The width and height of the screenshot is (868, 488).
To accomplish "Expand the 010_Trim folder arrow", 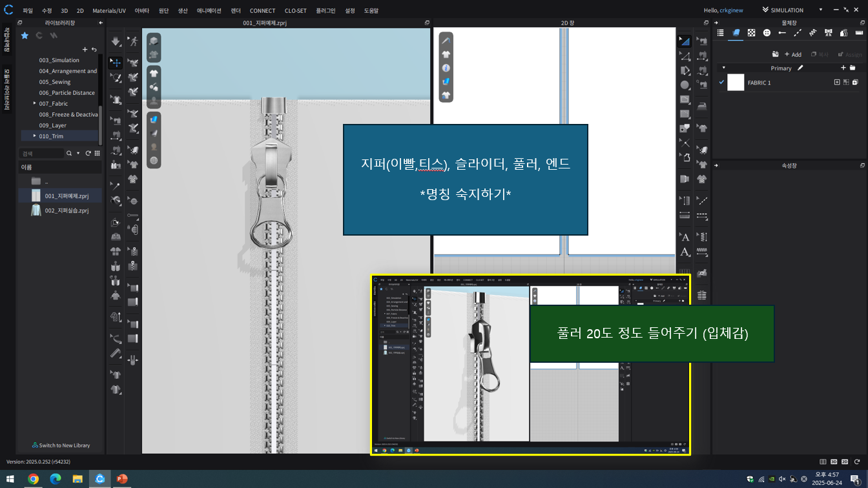I will (x=35, y=136).
